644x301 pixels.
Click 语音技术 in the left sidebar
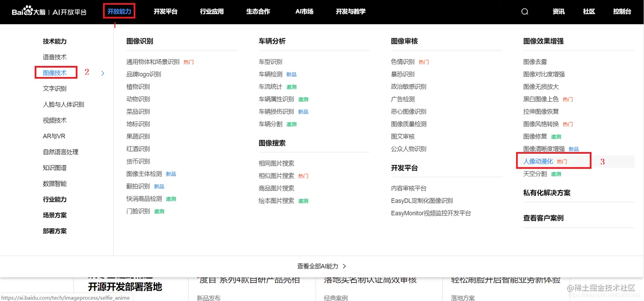click(54, 57)
